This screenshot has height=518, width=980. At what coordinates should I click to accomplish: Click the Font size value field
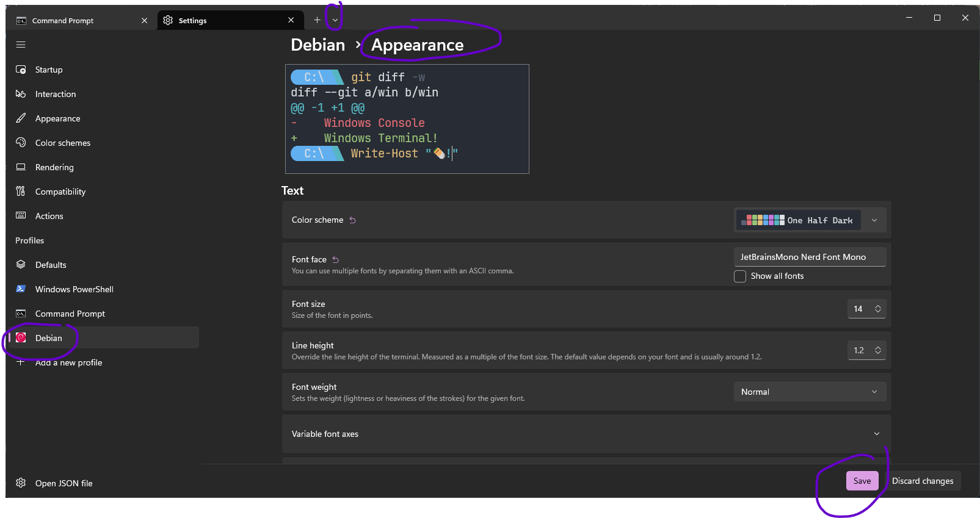tap(858, 309)
